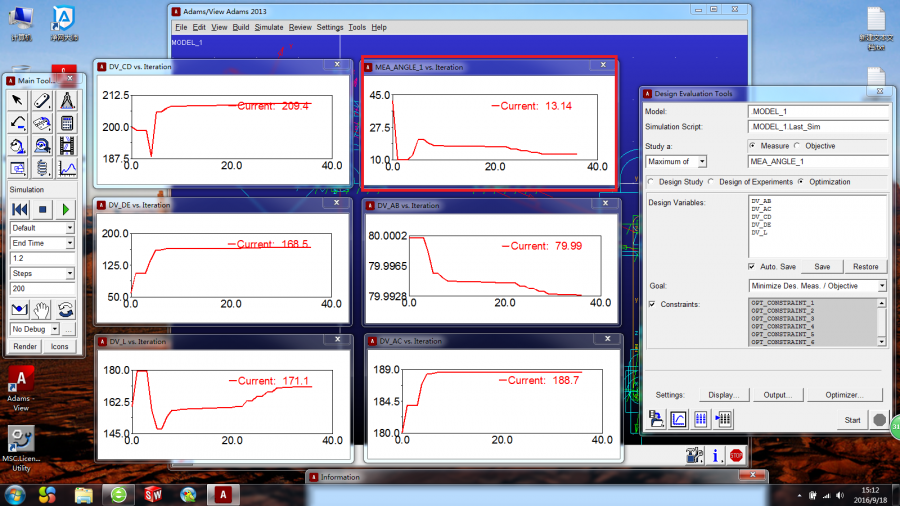Click the red STOP sign icon
The image size is (900, 506).
pos(736,456)
